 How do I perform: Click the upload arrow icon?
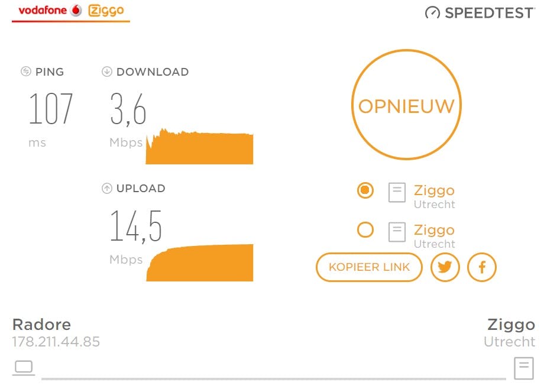[107, 189]
